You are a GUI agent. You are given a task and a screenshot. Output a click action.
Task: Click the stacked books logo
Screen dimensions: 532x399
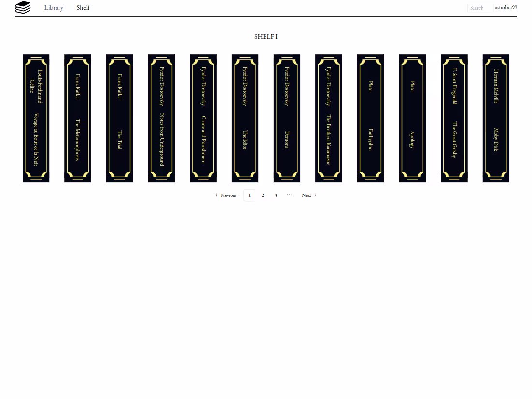pyautogui.click(x=23, y=8)
